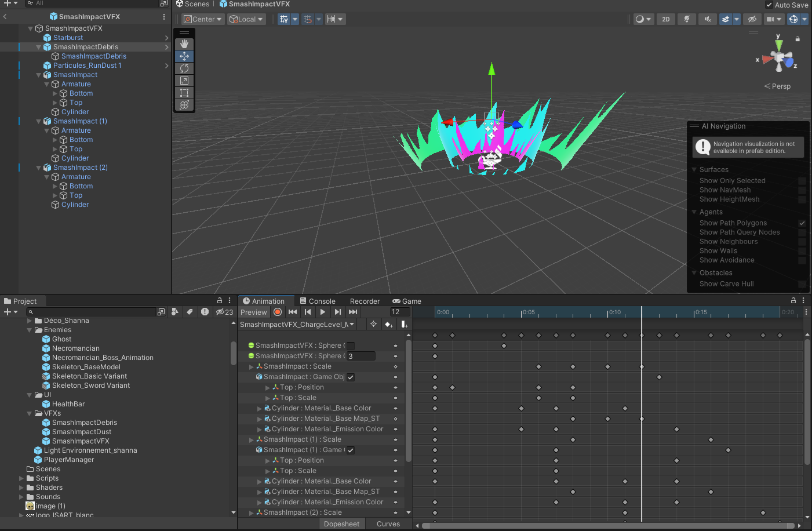Viewport: 812px width, 531px height.
Task: Expand the Scripts folder
Action: pos(21,478)
